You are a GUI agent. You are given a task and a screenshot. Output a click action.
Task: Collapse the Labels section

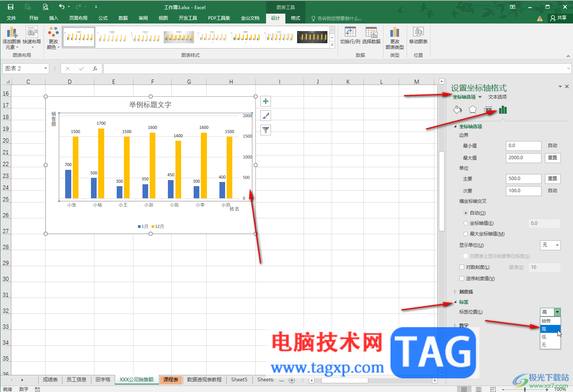point(455,302)
